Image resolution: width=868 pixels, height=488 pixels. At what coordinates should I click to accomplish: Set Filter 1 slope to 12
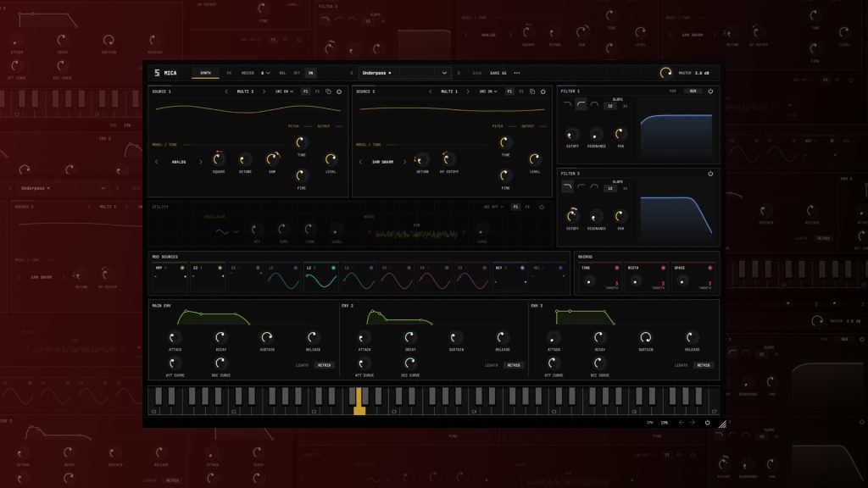610,106
